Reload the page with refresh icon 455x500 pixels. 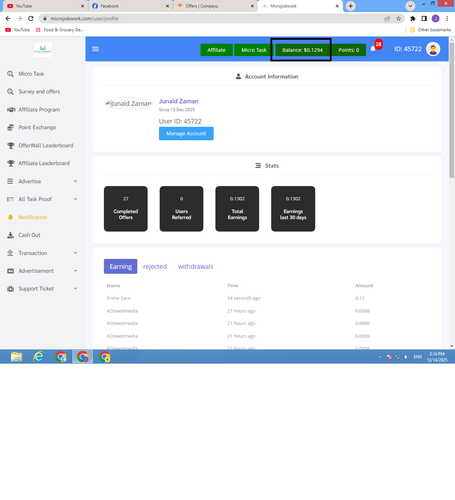coord(31,19)
